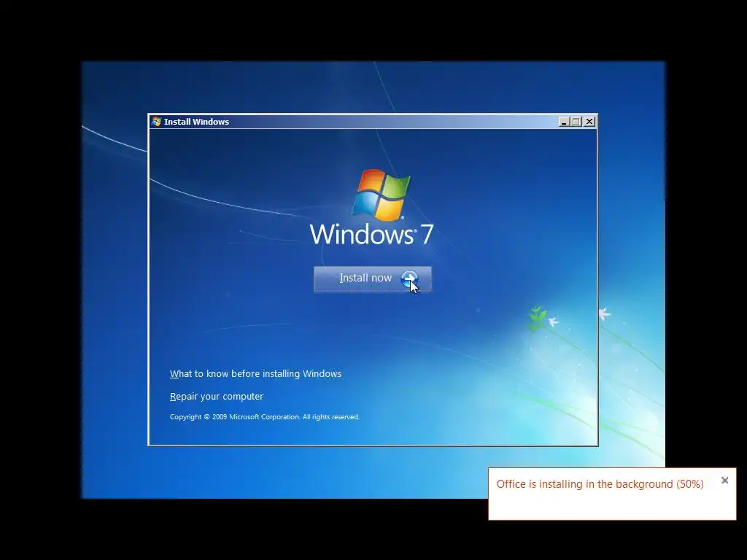Click the Office is installing in background message
Screen dimensions: 747x560
pos(600,484)
